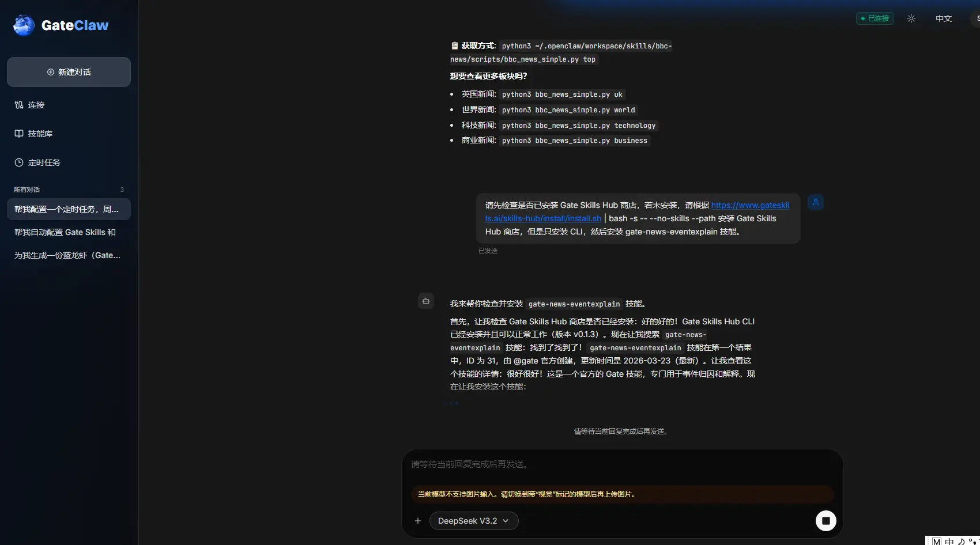Open the DeepSeek V3.2 model dropdown
The image size is (980, 545).
(x=474, y=521)
